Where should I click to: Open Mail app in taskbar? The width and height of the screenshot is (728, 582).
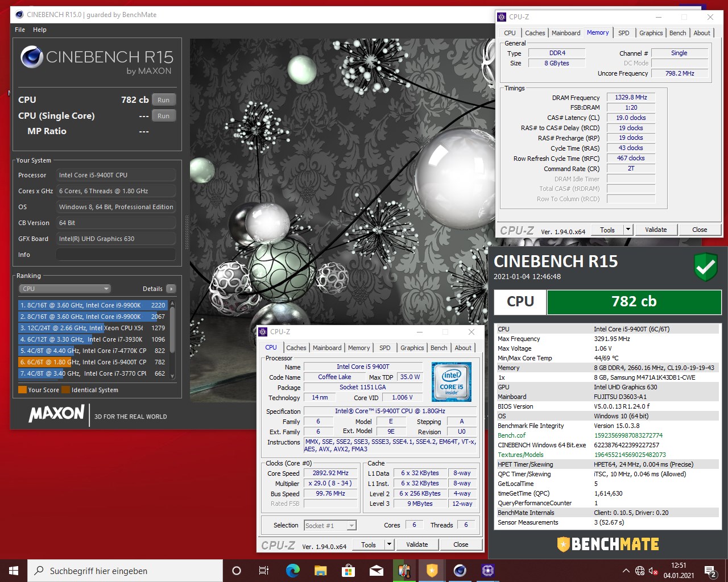pyautogui.click(x=376, y=571)
